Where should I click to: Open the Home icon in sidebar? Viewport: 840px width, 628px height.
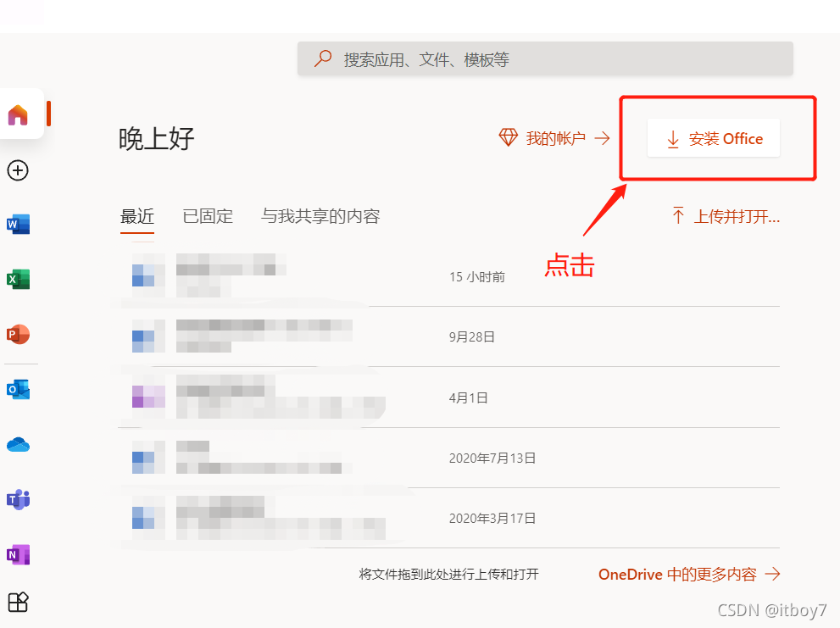click(18, 114)
